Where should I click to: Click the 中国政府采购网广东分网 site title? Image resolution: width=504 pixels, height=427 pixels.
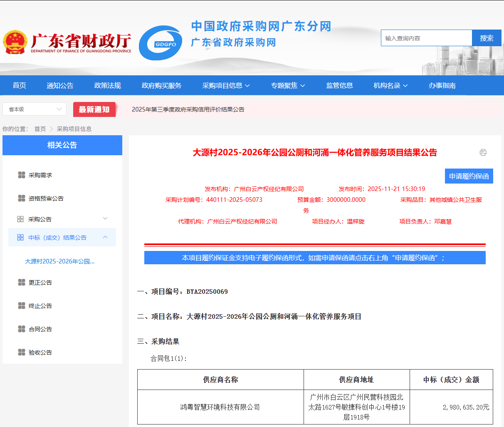coord(261,26)
